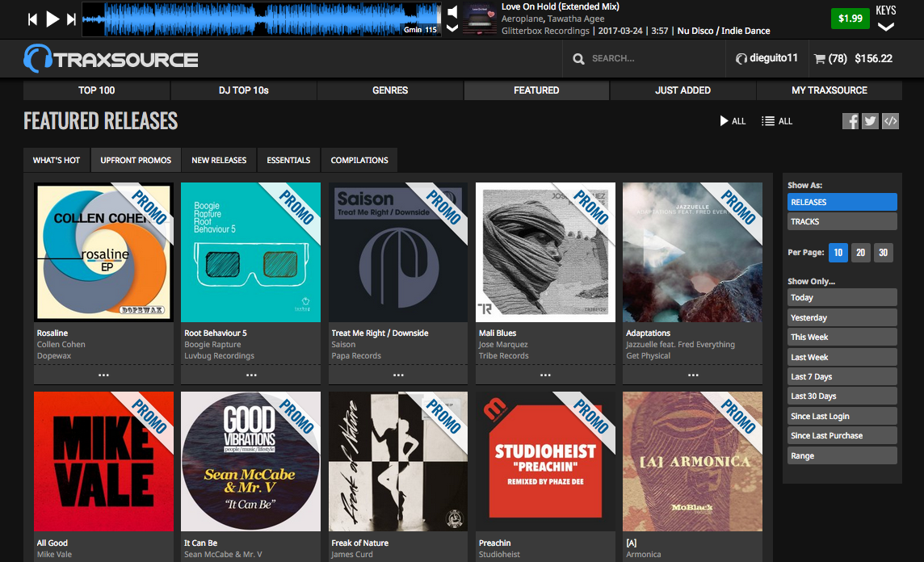The height and width of the screenshot is (562, 924).
Task: Set per page count to 30
Action: 884,253
